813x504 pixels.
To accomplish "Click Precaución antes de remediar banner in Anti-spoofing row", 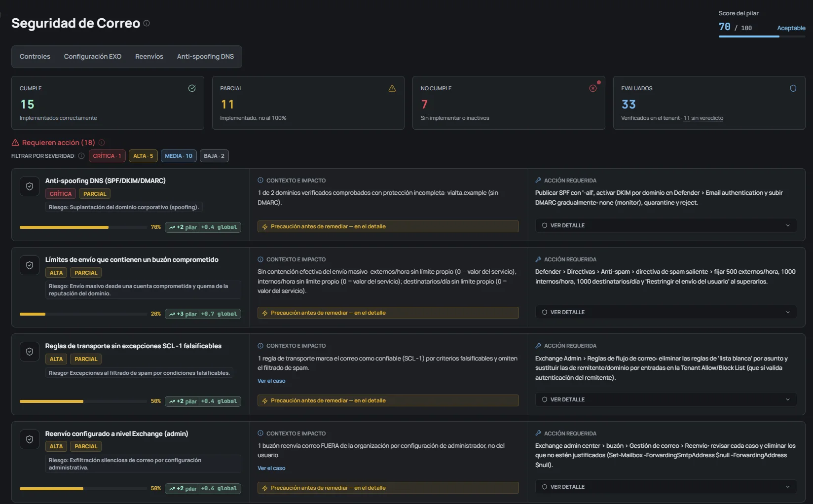I will pyautogui.click(x=388, y=226).
